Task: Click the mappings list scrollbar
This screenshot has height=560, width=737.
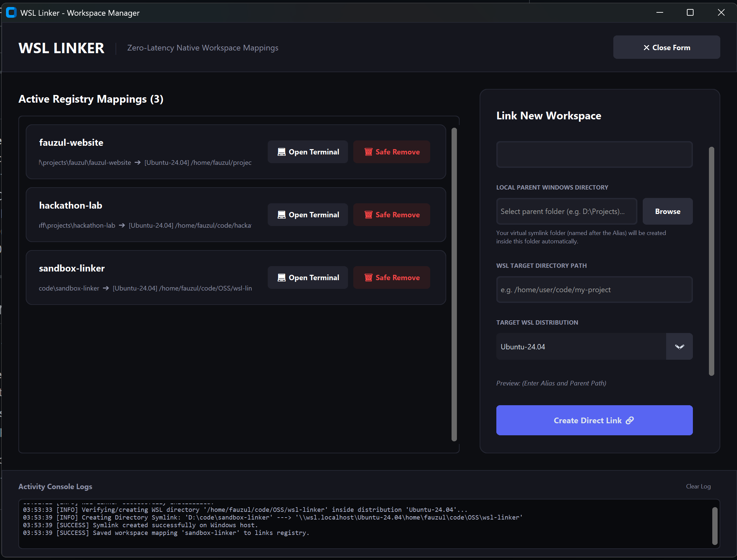Action: click(454, 284)
